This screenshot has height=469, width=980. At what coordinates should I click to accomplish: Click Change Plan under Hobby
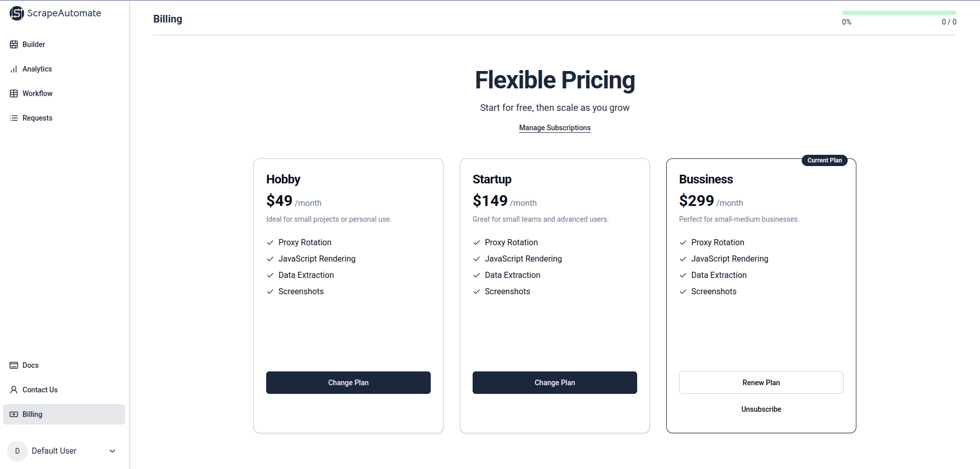coord(348,382)
